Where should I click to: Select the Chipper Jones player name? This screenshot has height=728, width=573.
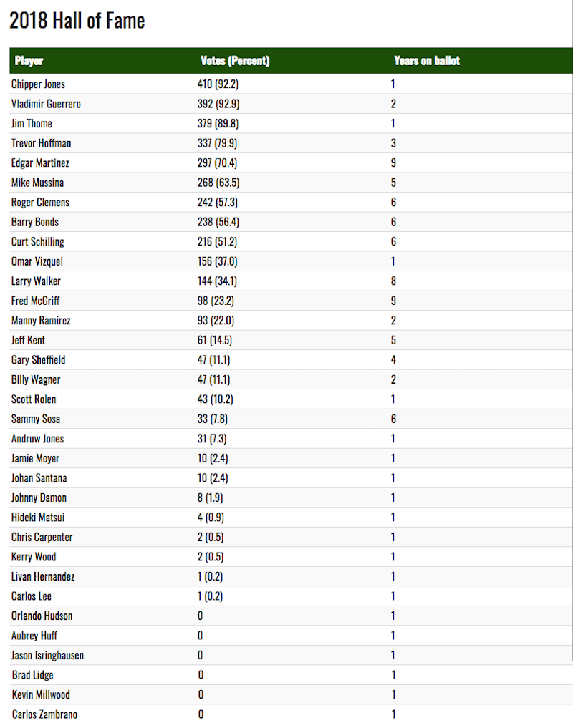point(38,84)
